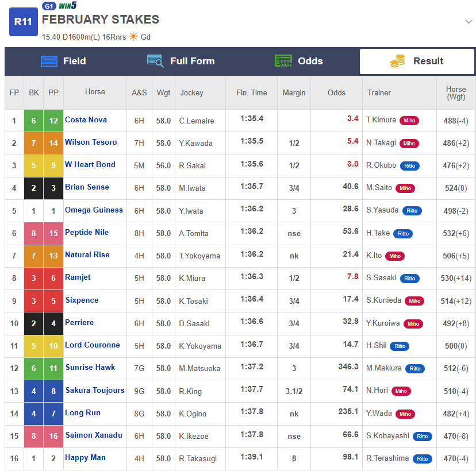
Task: Click the Horse (Wgt) column header
Action: 456,93
